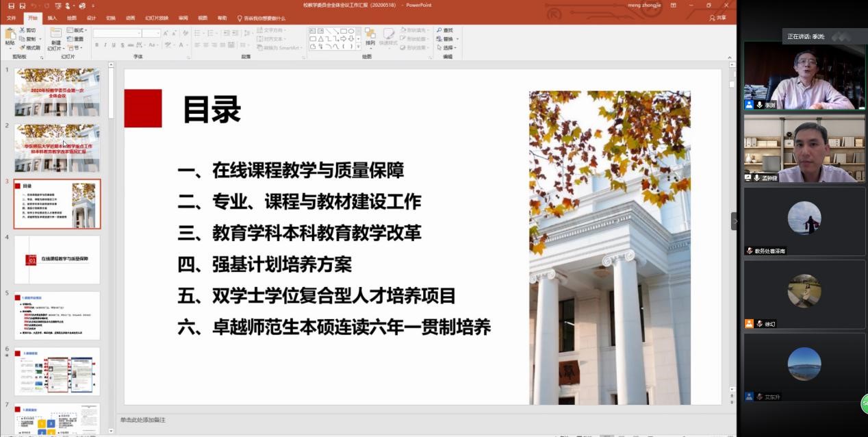The height and width of the screenshot is (437, 868).
Task: Switch to the Slide Show (幻灯片放映) tab
Action: 156,18
